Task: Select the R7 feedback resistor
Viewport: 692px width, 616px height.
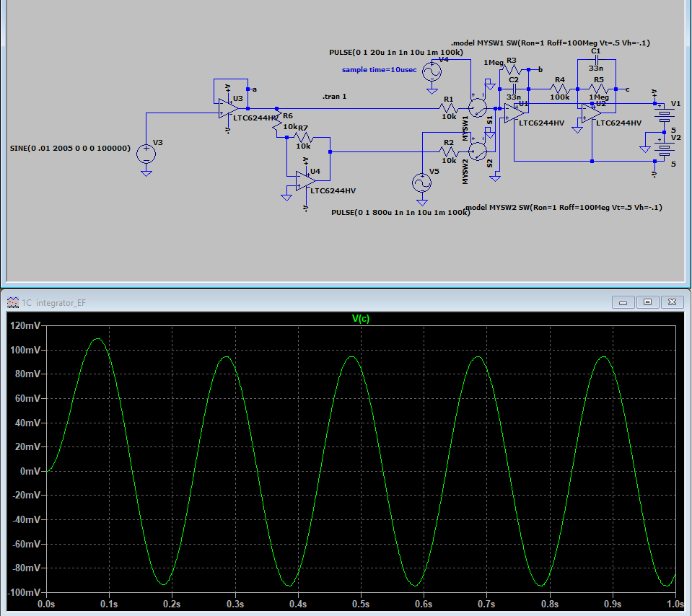Action: click(x=303, y=136)
